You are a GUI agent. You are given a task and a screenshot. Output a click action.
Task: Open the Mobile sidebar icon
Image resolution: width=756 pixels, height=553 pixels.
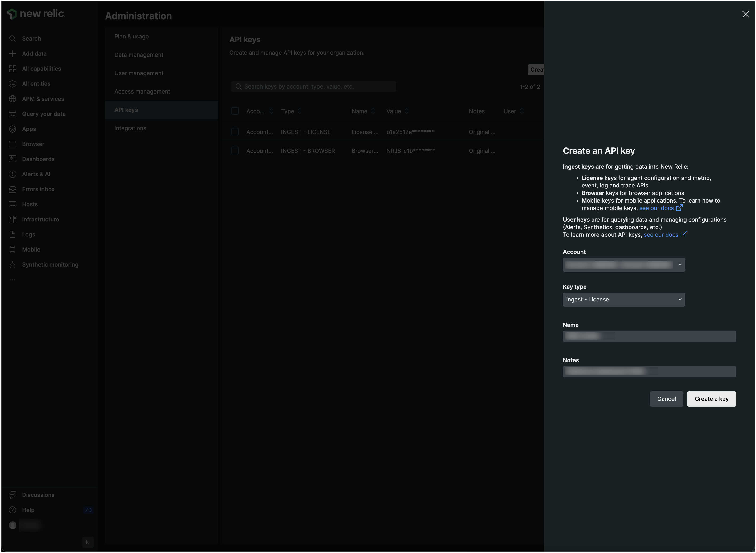(13, 249)
